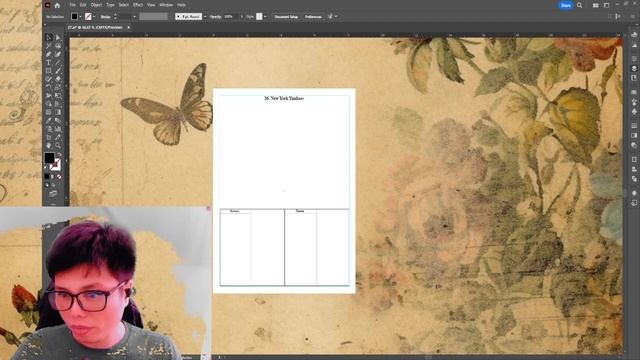The height and width of the screenshot is (360, 640).
Task: Click the Opacity input field
Action: [231, 17]
